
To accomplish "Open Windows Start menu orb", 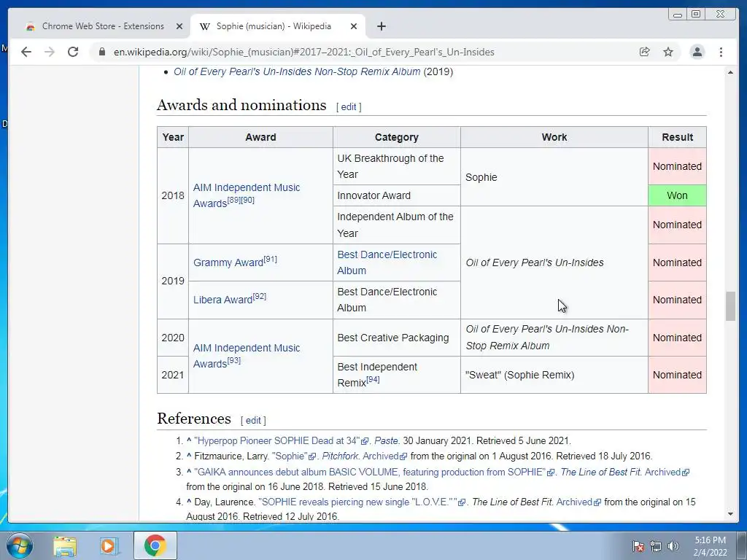I will 20,545.
